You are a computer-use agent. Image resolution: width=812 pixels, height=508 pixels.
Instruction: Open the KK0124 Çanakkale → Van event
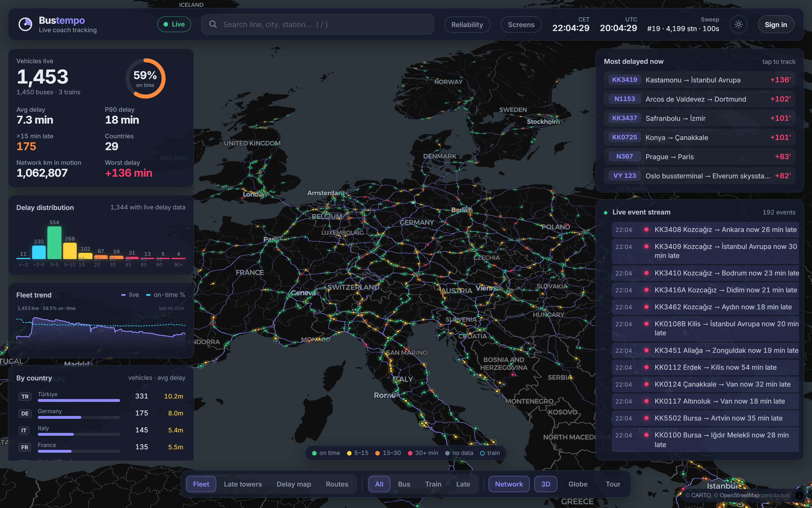tap(705, 384)
